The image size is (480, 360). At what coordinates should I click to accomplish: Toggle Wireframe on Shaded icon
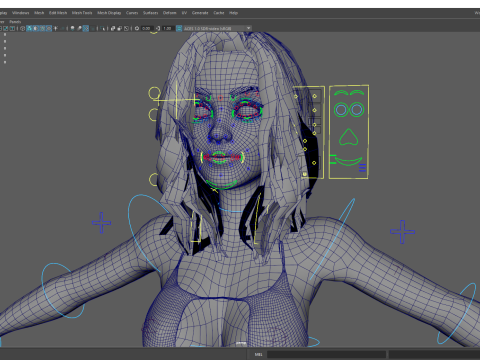[42, 28]
